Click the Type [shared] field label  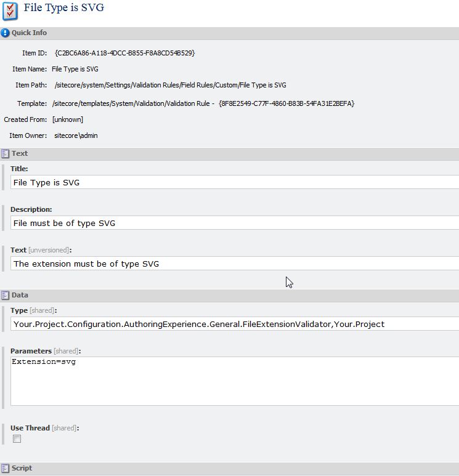(34, 310)
